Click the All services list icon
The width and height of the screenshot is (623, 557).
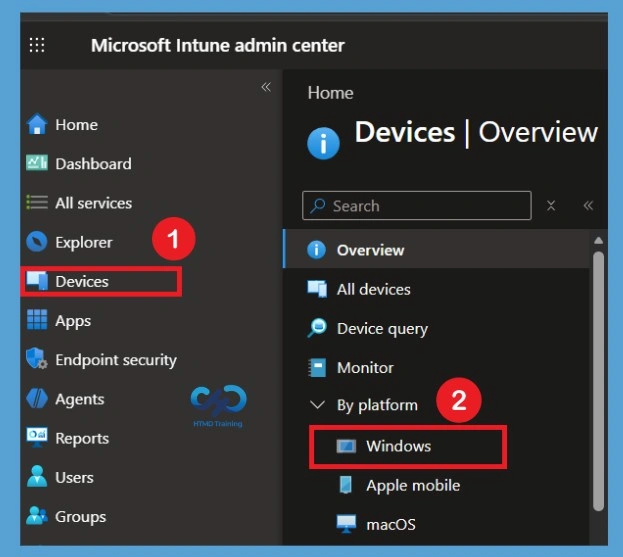37,202
